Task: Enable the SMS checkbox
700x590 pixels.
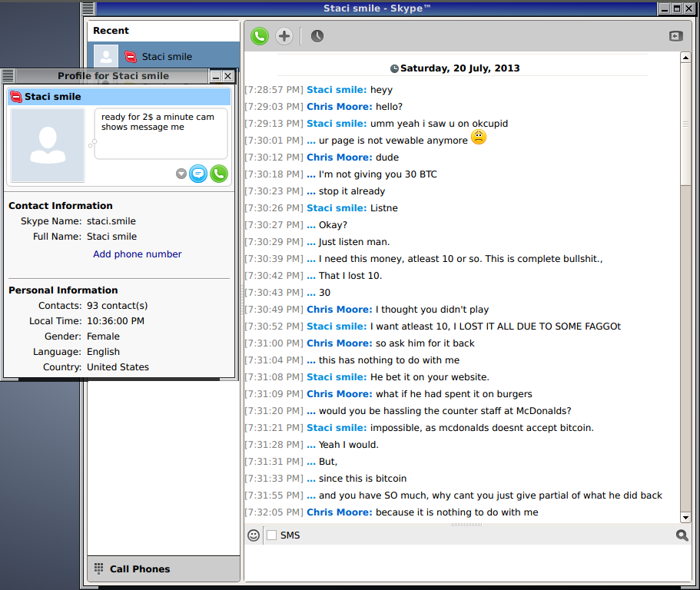Action: [271, 535]
